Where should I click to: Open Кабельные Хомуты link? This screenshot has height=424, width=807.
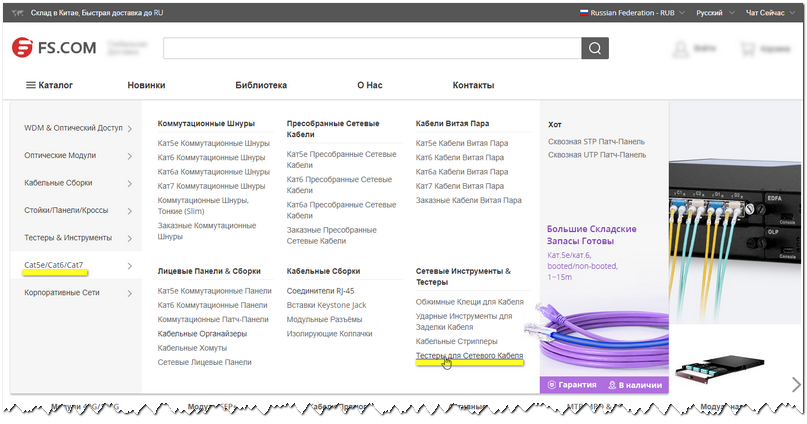click(192, 348)
